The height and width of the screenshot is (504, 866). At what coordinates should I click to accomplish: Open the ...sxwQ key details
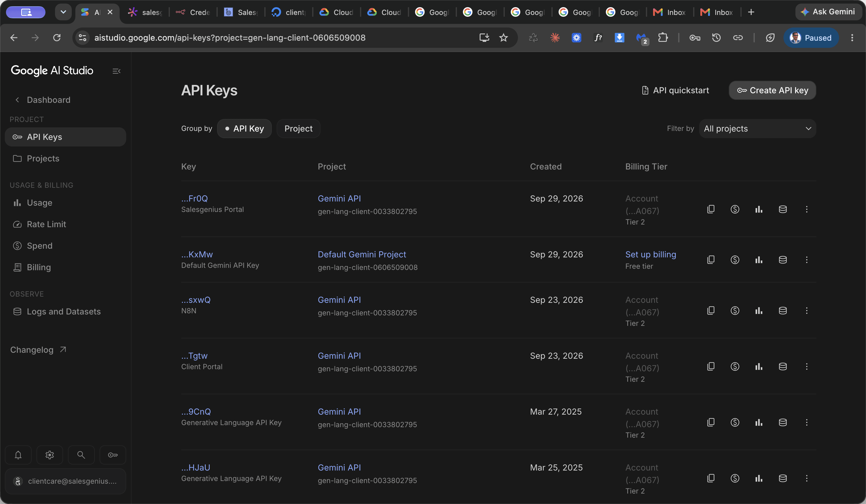(x=196, y=300)
